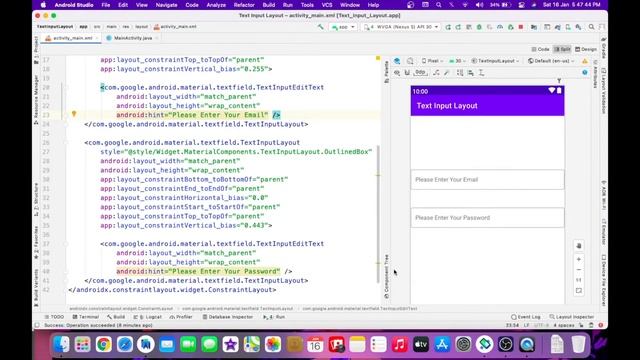The width and height of the screenshot is (640, 360).
Task: Click the Search Everywhere magnifier icon
Action: (x=591, y=27)
